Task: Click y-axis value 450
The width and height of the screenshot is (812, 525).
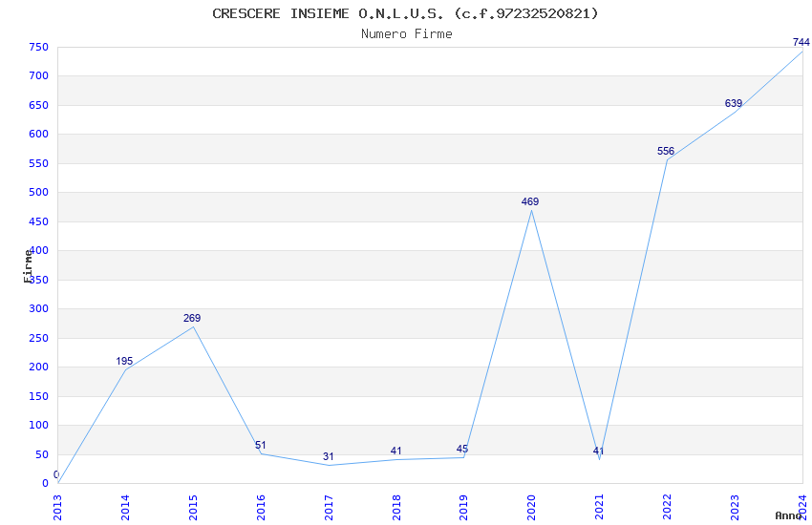Action: point(39,221)
